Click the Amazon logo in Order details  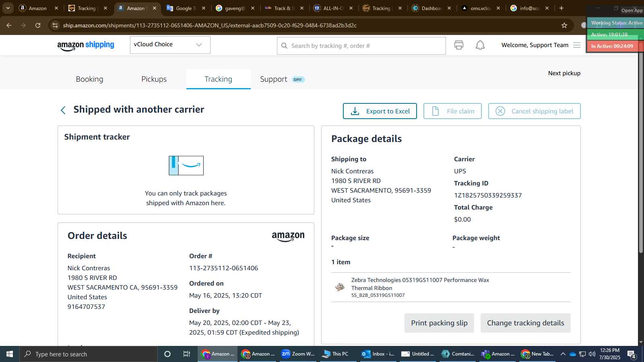click(x=288, y=237)
